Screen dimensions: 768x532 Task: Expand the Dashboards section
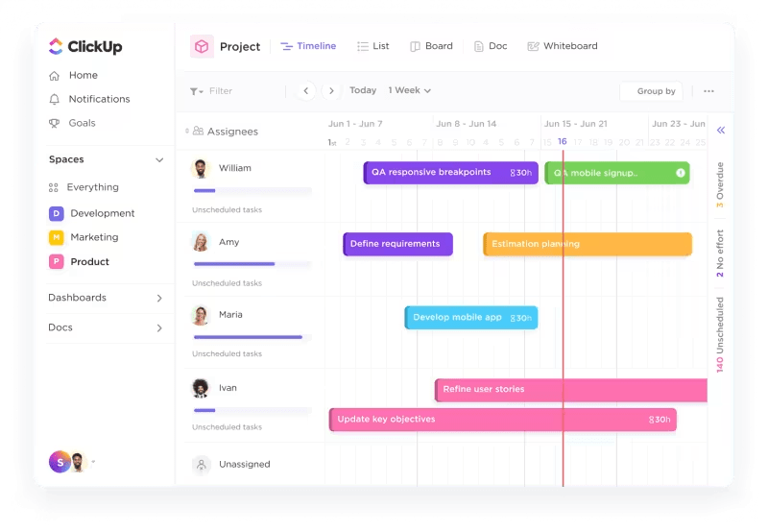click(x=159, y=298)
